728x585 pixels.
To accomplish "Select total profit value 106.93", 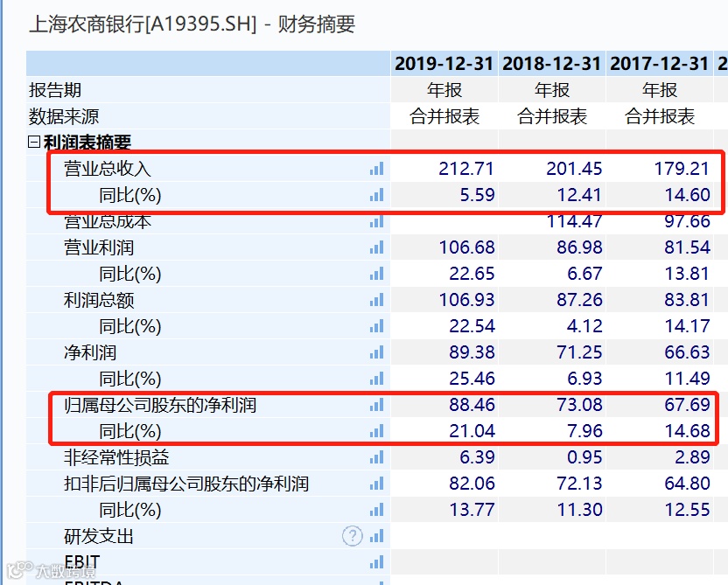I will point(466,300).
